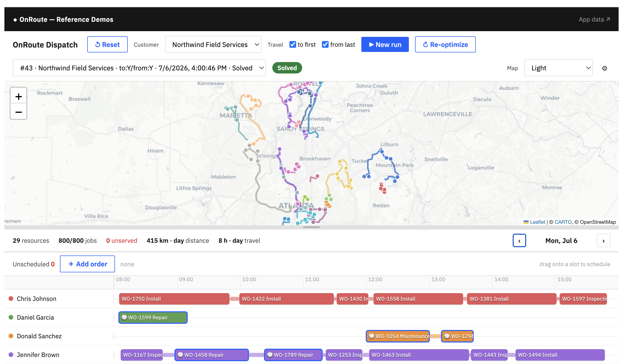Open the CARTO attribution link
623x364 pixels.
tap(563, 222)
